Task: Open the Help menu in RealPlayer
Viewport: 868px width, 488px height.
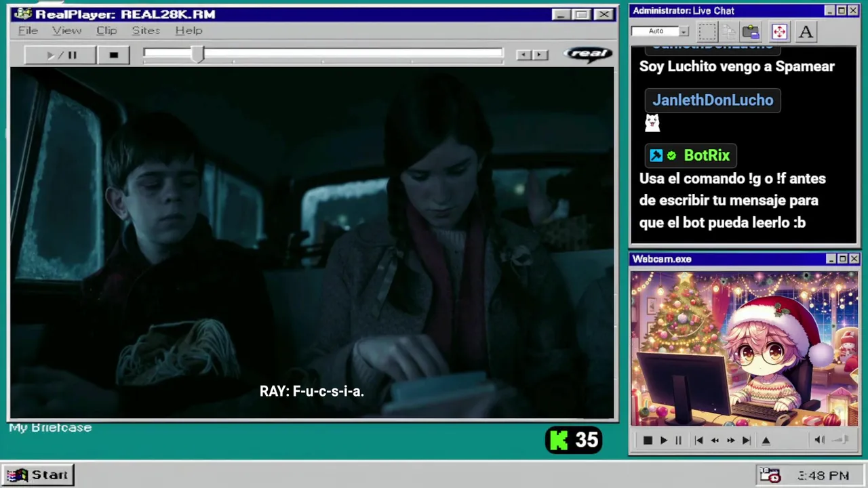Action: point(189,30)
